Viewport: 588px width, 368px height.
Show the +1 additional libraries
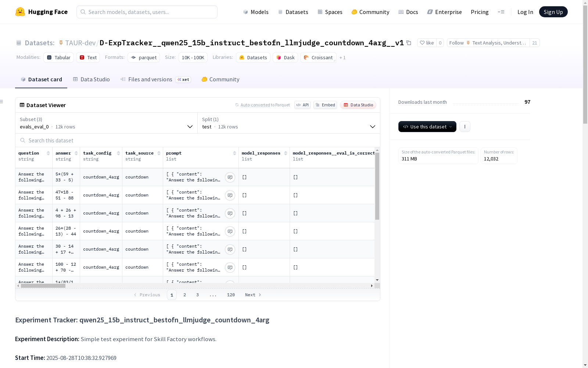point(343,57)
